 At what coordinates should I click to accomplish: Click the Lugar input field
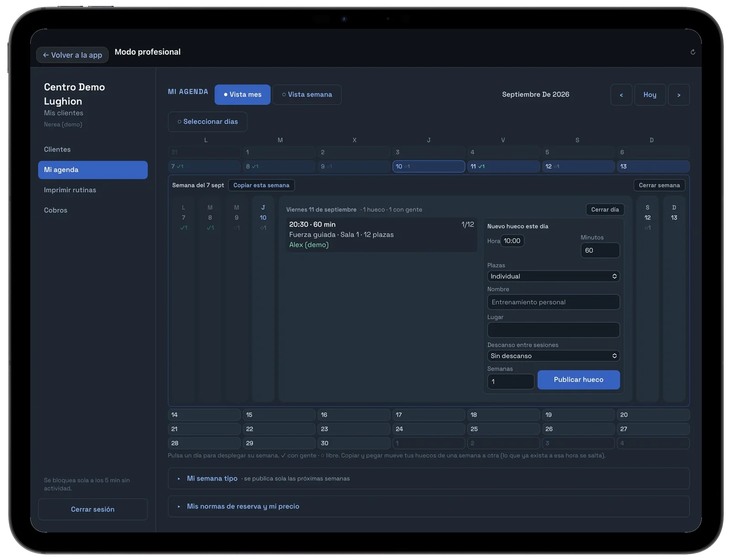[553, 330]
